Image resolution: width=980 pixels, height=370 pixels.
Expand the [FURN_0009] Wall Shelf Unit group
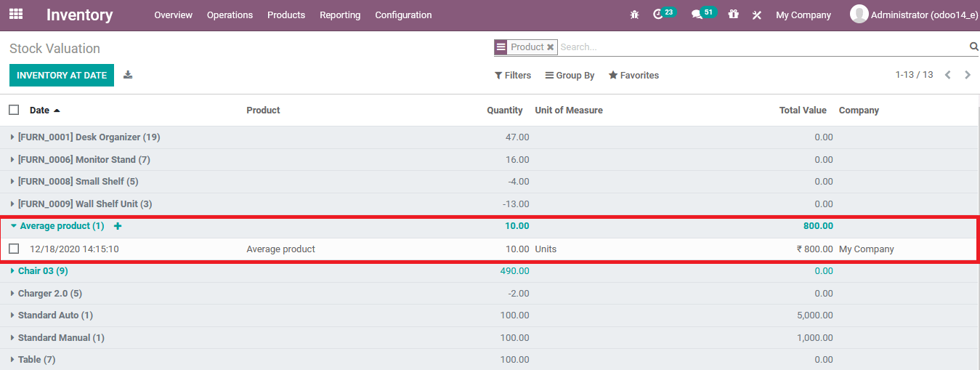pyautogui.click(x=81, y=204)
